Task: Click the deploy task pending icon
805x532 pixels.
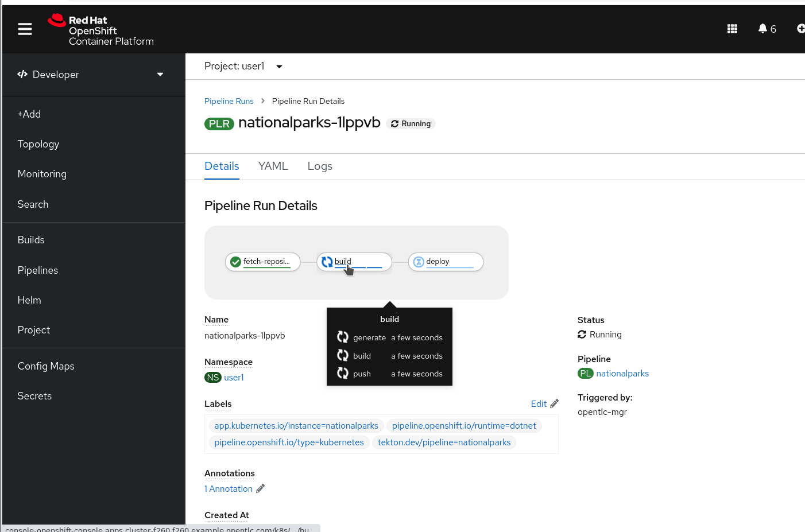Action: (x=419, y=262)
